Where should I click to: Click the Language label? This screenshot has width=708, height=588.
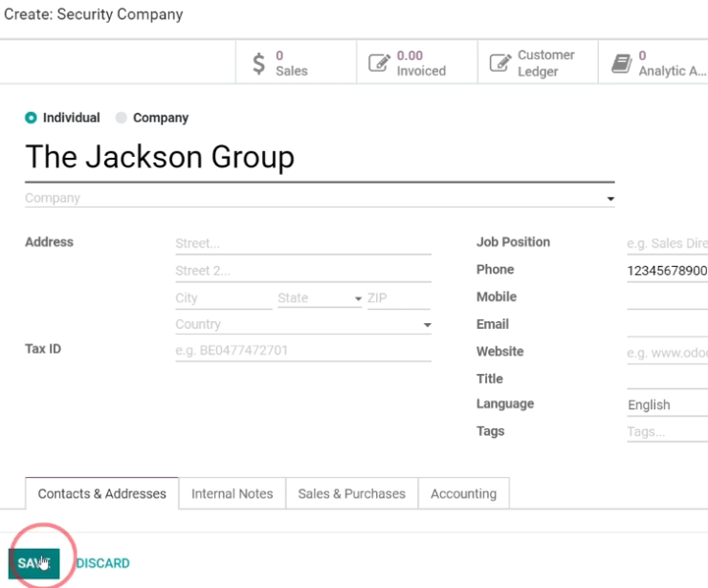pos(505,403)
